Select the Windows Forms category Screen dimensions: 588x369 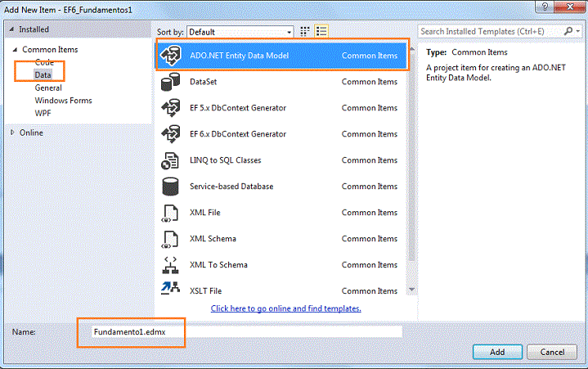(x=63, y=101)
